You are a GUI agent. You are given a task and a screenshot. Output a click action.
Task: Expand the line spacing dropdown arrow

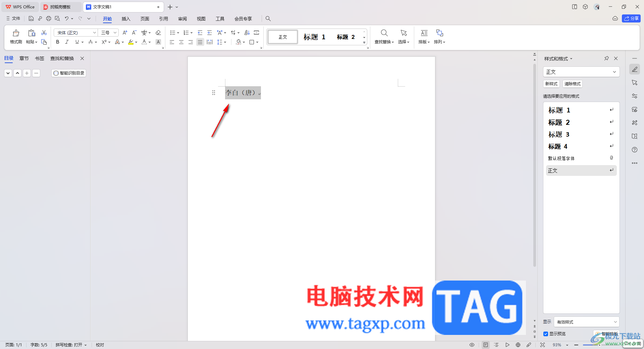click(225, 42)
